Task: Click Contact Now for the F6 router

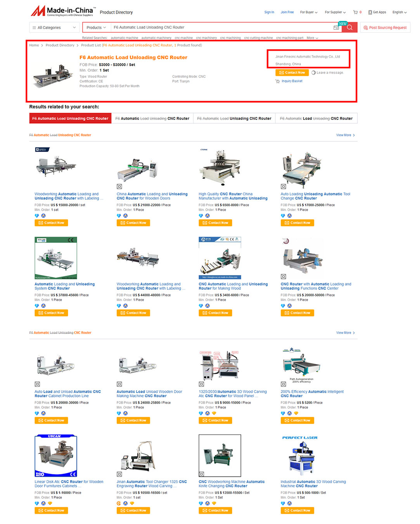Action: click(292, 73)
